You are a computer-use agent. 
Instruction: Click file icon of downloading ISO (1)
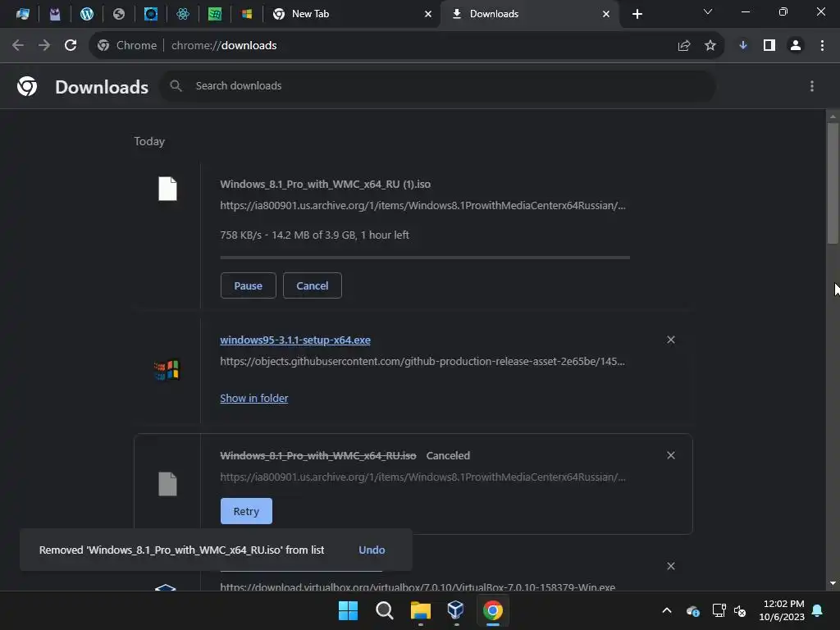167,189
